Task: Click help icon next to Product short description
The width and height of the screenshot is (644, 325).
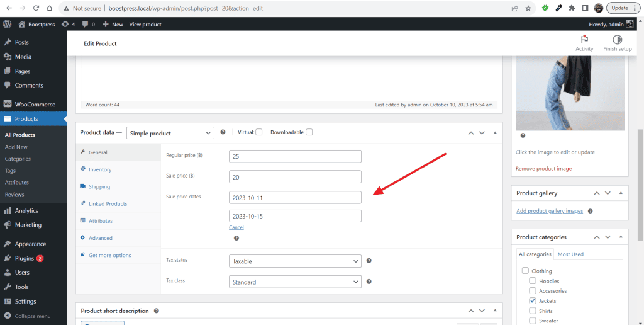Action: click(x=156, y=311)
